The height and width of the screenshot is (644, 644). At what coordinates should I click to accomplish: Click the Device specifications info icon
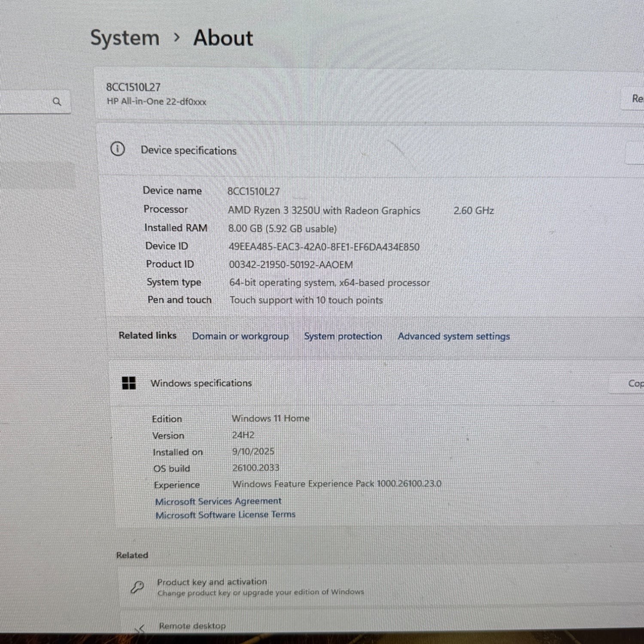pyautogui.click(x=118, y=149)
